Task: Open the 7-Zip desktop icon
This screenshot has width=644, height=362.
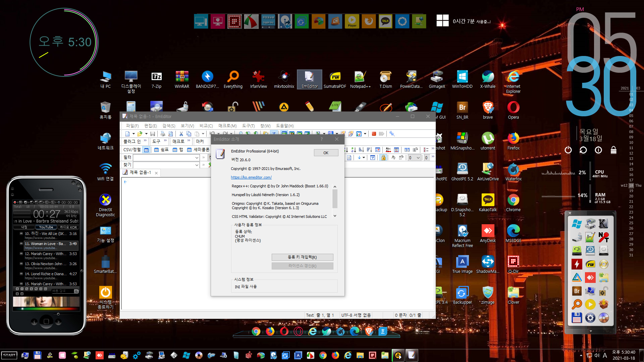Action: click(156, 79)
